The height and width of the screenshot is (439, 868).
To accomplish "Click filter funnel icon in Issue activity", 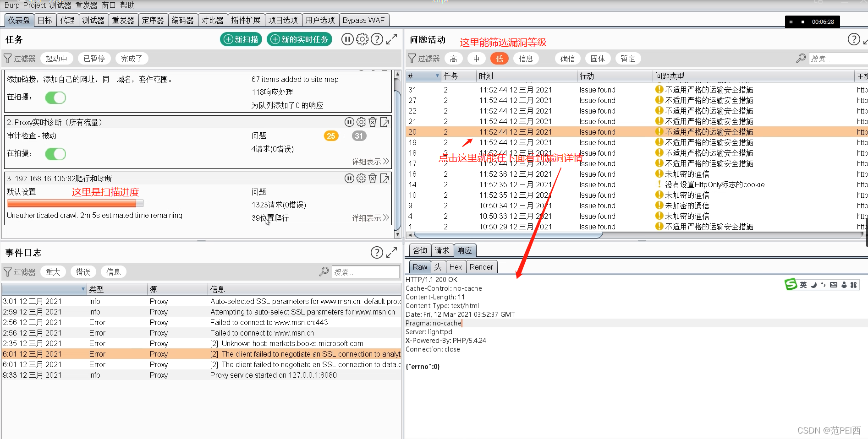I will [412, 59].
